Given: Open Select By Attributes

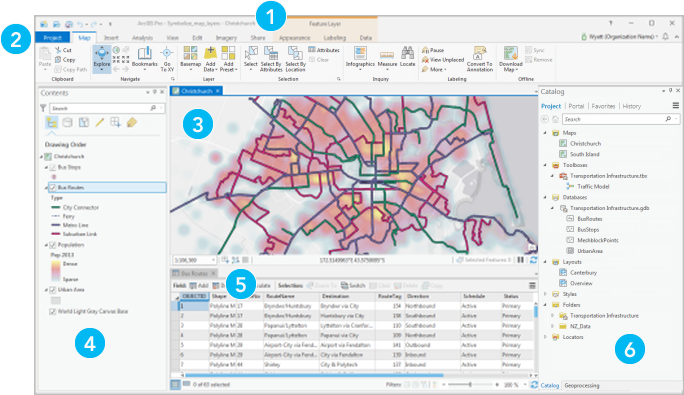Looking at the screenshot, I should pyautogui.click(x=271, y=59).
